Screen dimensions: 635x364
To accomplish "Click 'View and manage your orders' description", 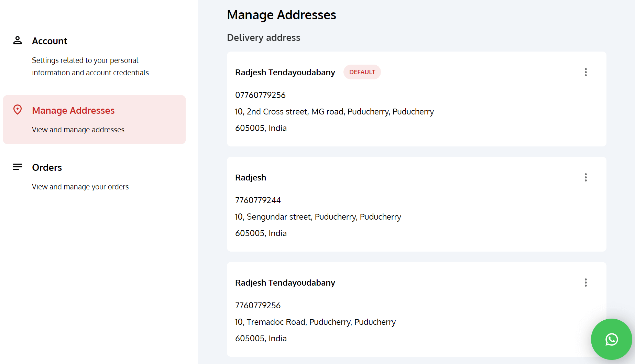I will click(x=80, y=187).
